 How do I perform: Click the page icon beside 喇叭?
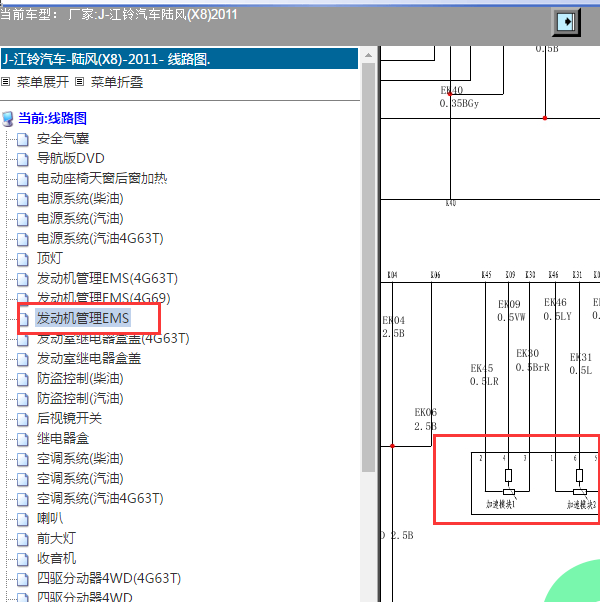[23, 519]
